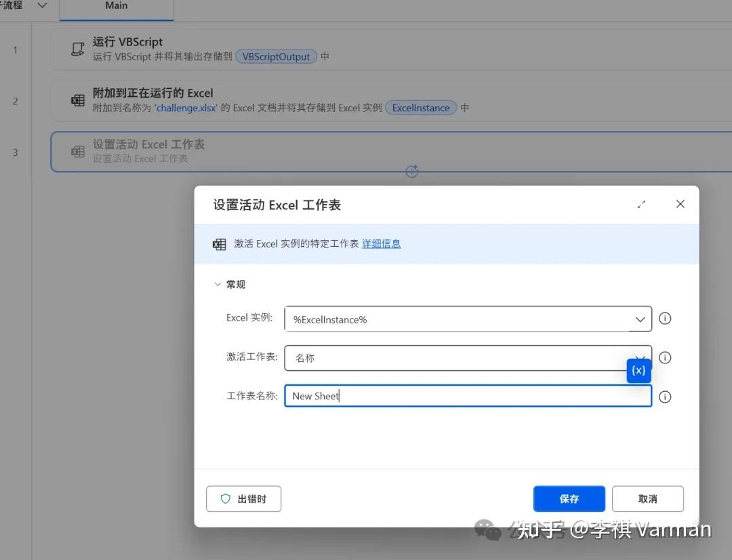732x560 pixels.
Task: Open the {x} variable picker
Action: [637, 370]
